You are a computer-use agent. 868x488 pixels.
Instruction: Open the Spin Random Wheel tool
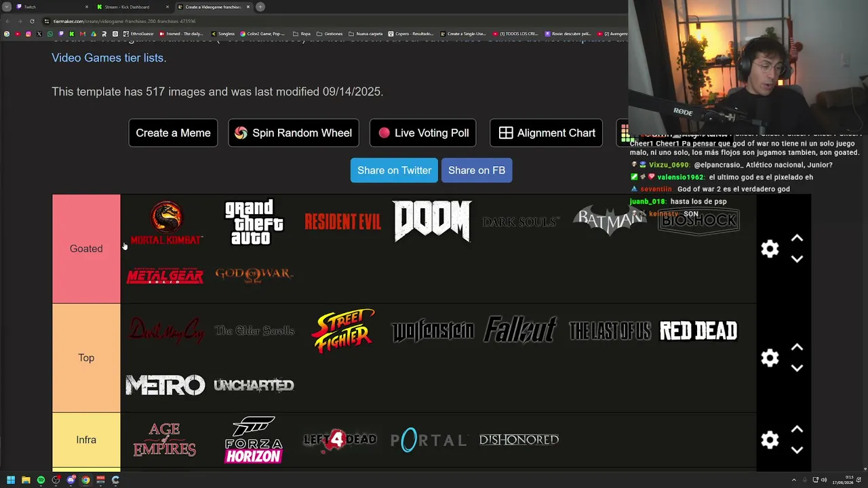pyautogui.click(x=293, y=133)
